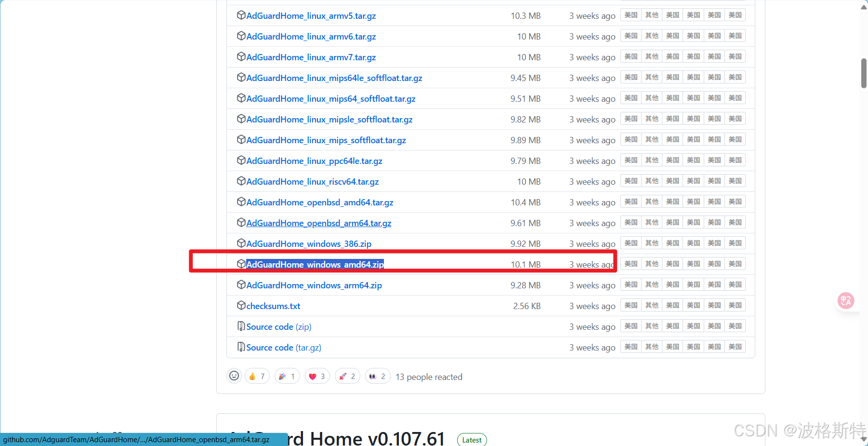This screenshot has width=868, height=446.
Task: Click 其他 button in the armv6.tar.gz row
Action: click(652, 36)
